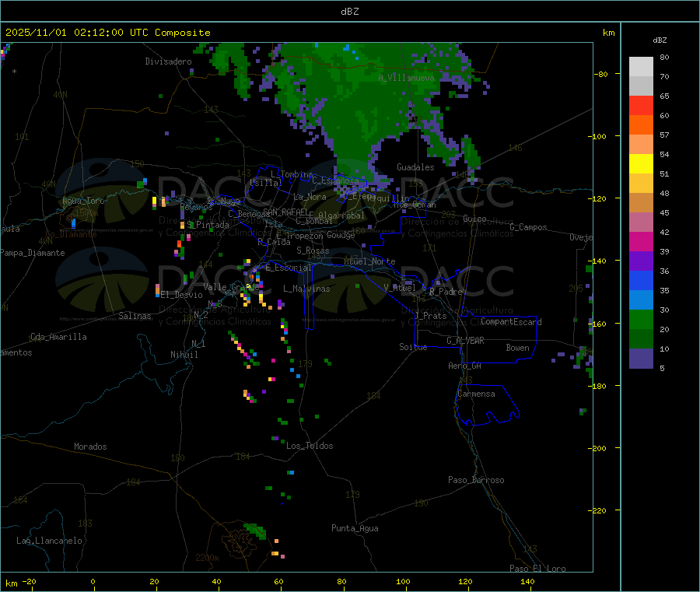Click the yellow 54 dBZ legend swatch

point(641,164)
